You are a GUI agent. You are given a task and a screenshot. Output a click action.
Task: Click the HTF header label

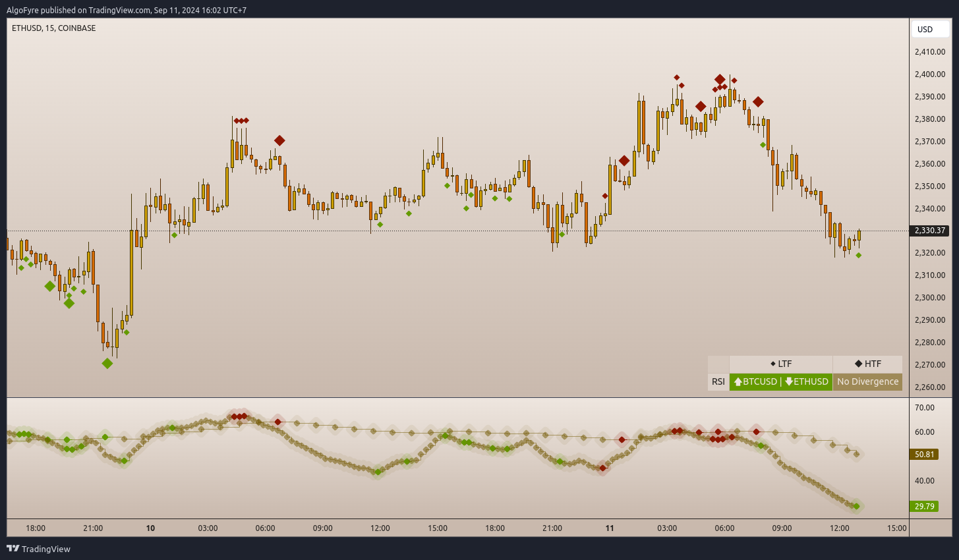click(x=873, y=364)
